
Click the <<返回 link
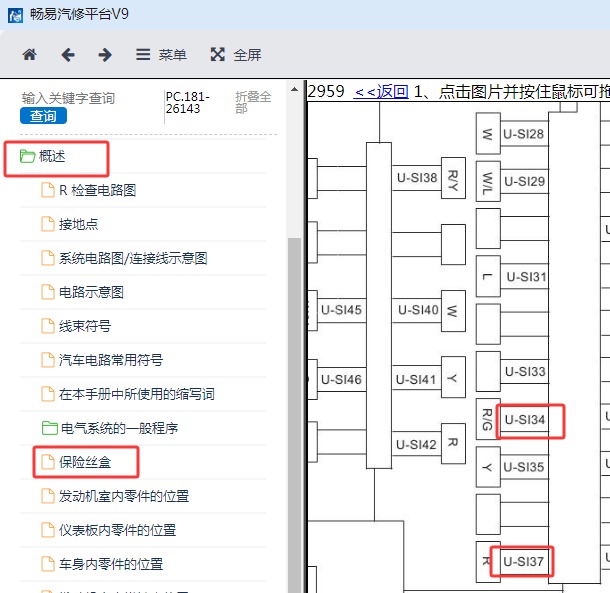pyautogui.click(x=381, y=92)
